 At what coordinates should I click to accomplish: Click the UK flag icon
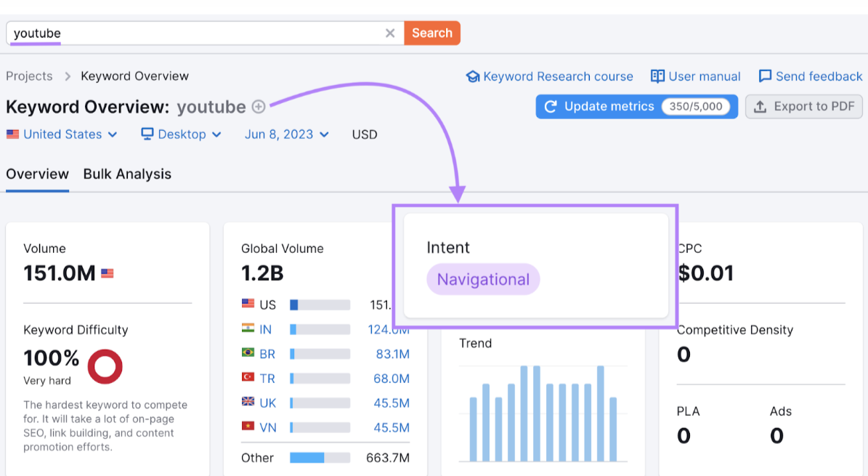point(248,401)
